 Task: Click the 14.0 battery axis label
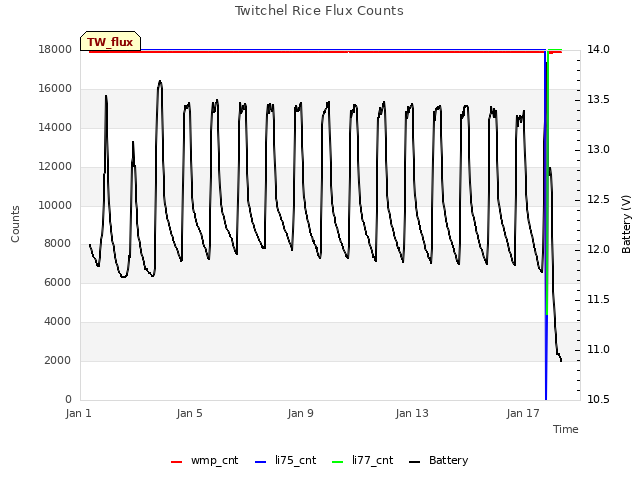(598, 49)
